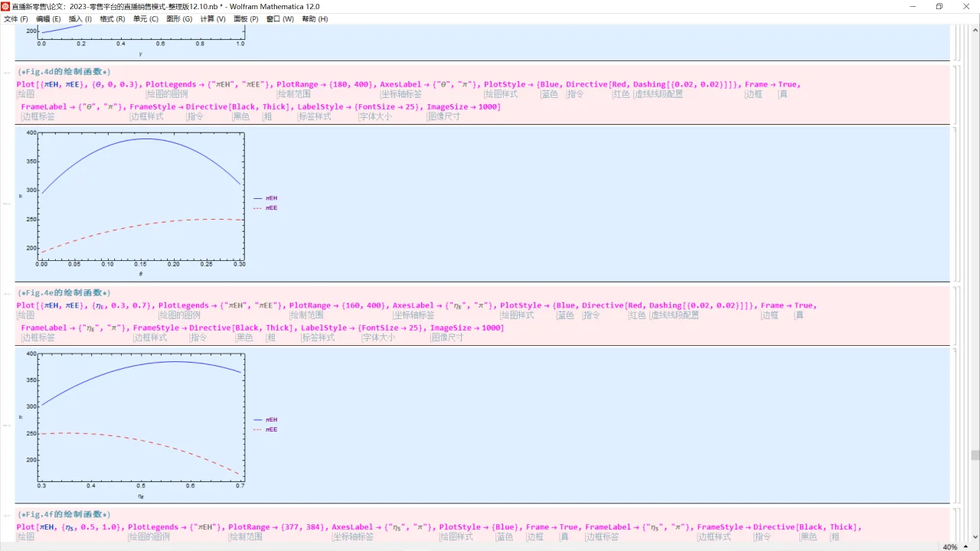Select the Fig.4e output plot cell bracket
This screenshot has height=551, width=980.
(953, 425)
